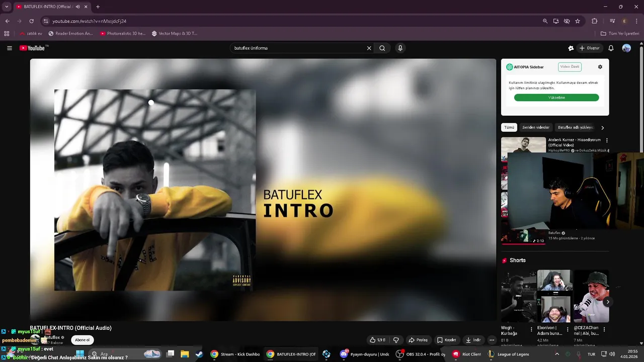Open the Oluştur create menu
Image resolution: width=644 pixels, height=362 pixels.
point(590,48)
